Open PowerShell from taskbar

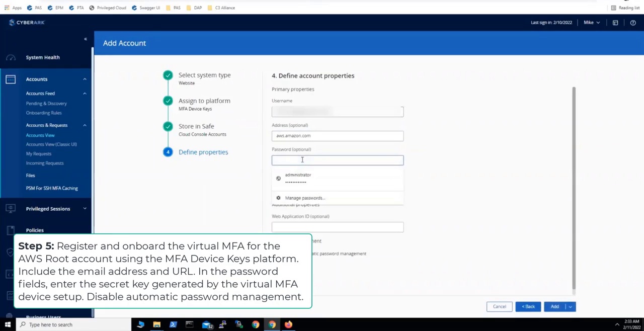pos(173,324)
